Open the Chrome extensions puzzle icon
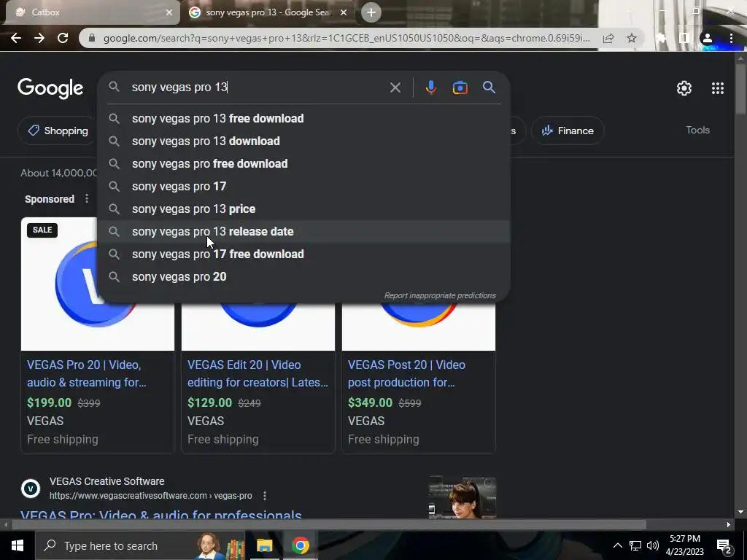 (661, 38)
